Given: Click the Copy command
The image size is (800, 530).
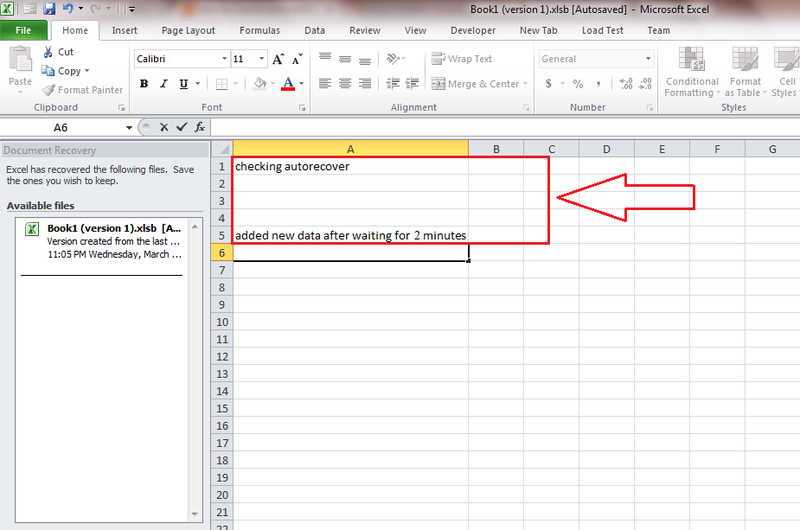Looking at the screenshot, I should [61, 71].
